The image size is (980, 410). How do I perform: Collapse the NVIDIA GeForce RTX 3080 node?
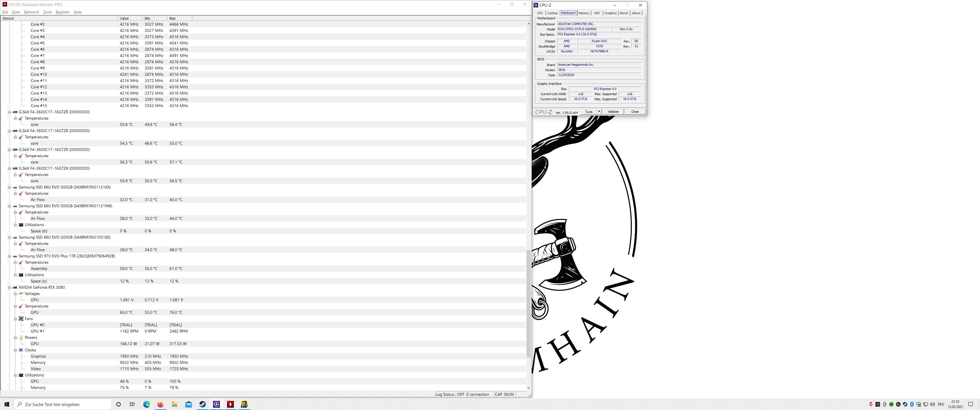(x=9, y=288)
